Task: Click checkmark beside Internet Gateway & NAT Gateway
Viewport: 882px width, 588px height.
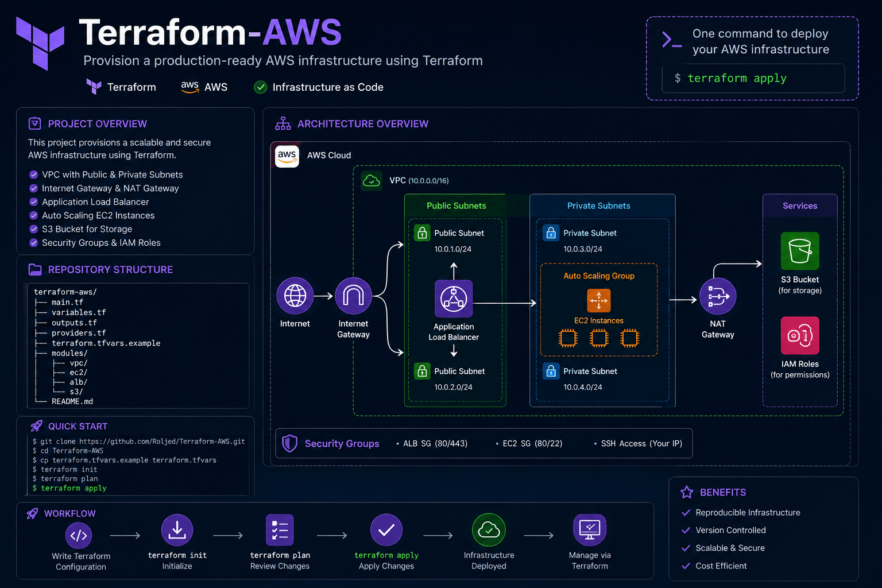Action: point(33,188)
